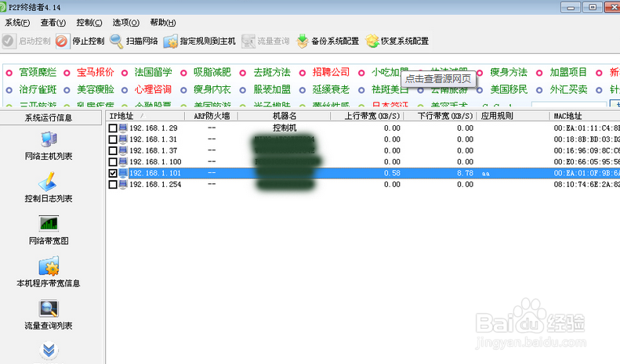The width and height of the screenshot is (620, 364).
Task: Click the 恢复系统配置 icon
Action: coord(372,41)
